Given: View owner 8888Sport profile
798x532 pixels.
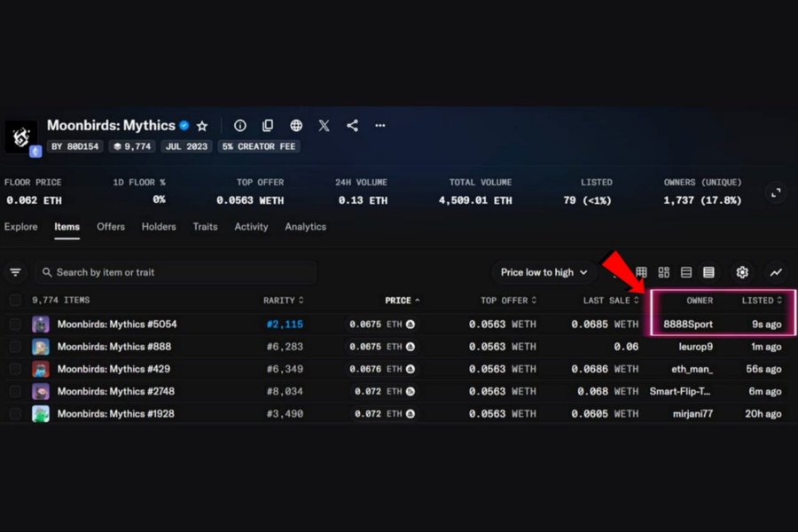Looking at the screenshot, I should click(688, 325).
